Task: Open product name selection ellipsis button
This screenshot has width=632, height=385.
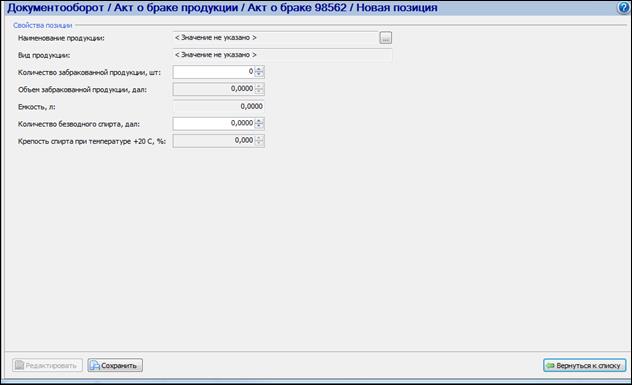Action: pos(386,38)
